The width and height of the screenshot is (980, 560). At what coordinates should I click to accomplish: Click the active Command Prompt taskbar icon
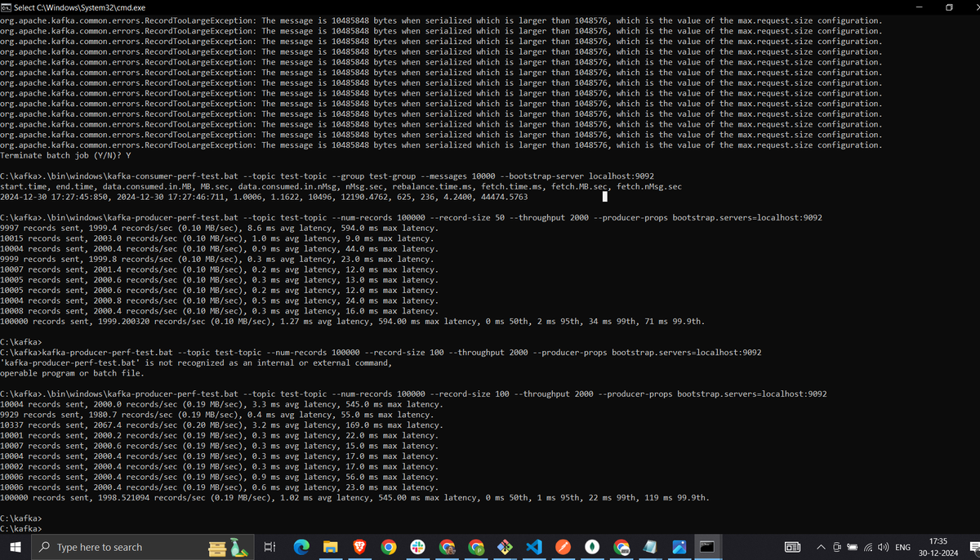tap(708, 547)
